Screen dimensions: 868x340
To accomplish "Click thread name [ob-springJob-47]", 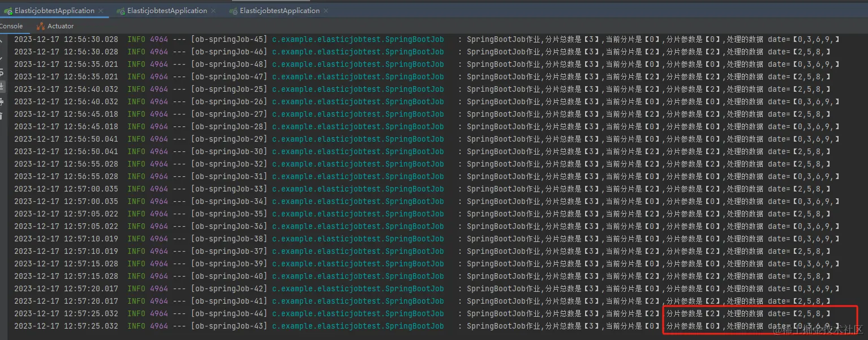I will coord(229,76).
